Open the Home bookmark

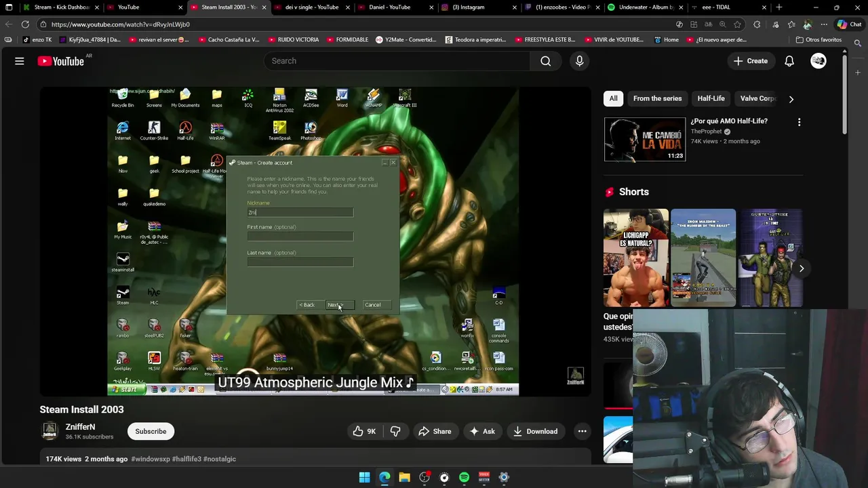click(x=666, y=40)
